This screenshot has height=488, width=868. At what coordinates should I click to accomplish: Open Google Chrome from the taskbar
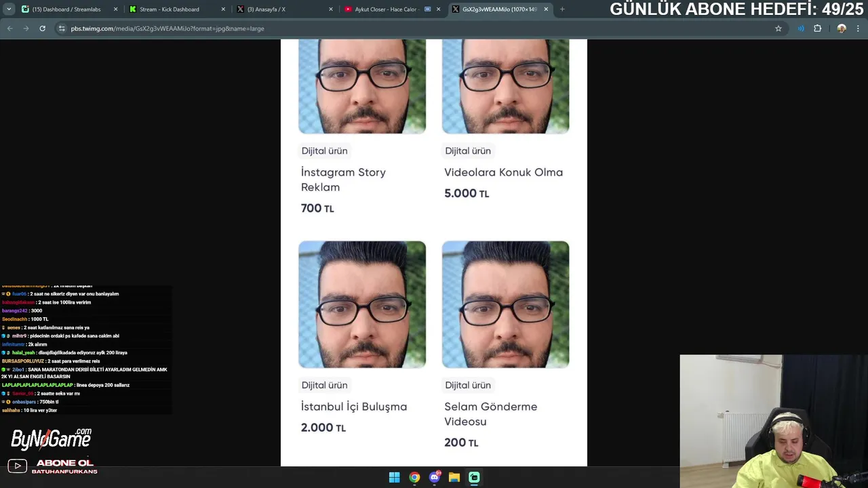(414, 477)
